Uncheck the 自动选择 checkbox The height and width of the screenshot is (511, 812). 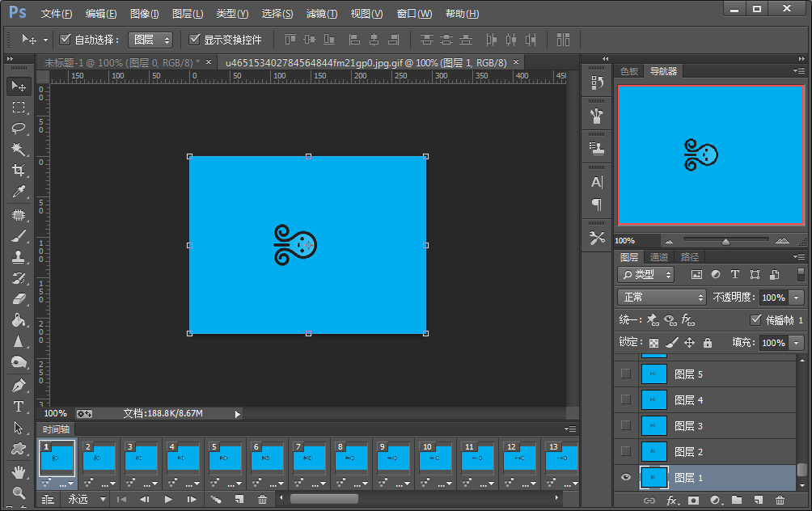pos(66,40)
